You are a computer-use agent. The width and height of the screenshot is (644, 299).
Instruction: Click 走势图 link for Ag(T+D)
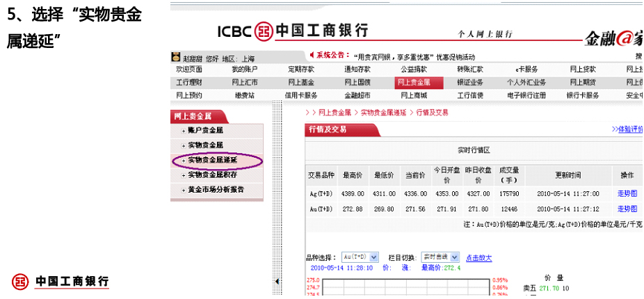[627, 193]
